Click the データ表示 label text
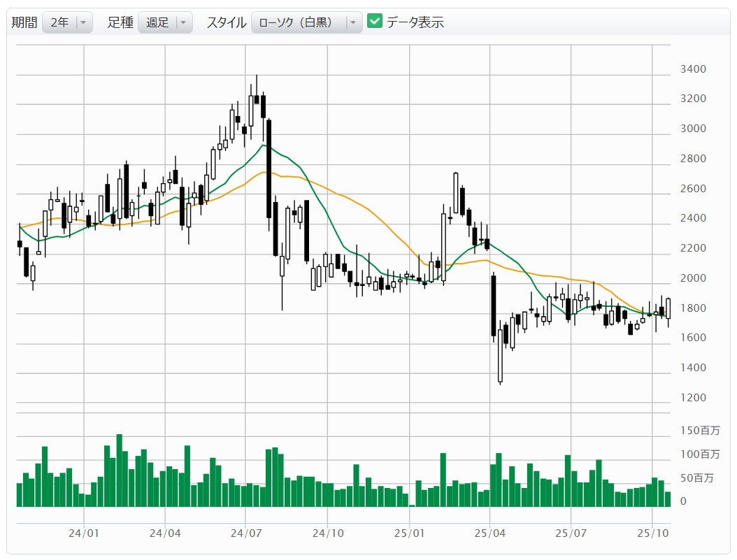The height and width of the screenshot is (560, 737). click(x=415, y=22)
